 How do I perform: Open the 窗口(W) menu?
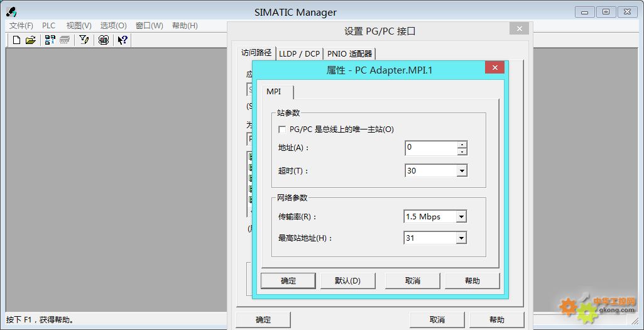[x=149, y=26]
